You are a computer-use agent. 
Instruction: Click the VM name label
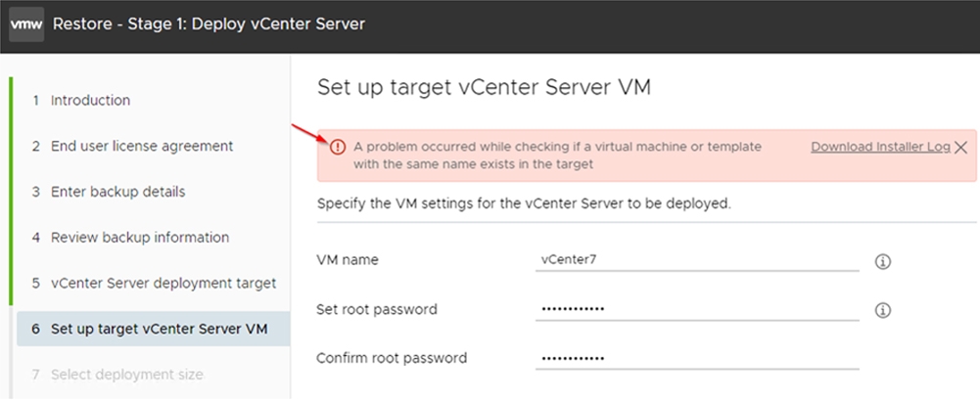click(348, 260)
